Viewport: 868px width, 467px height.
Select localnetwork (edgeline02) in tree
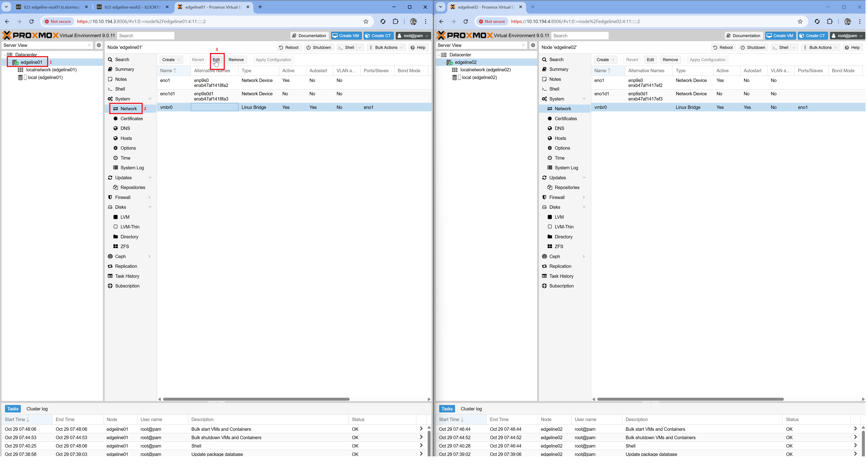point(485,70)
